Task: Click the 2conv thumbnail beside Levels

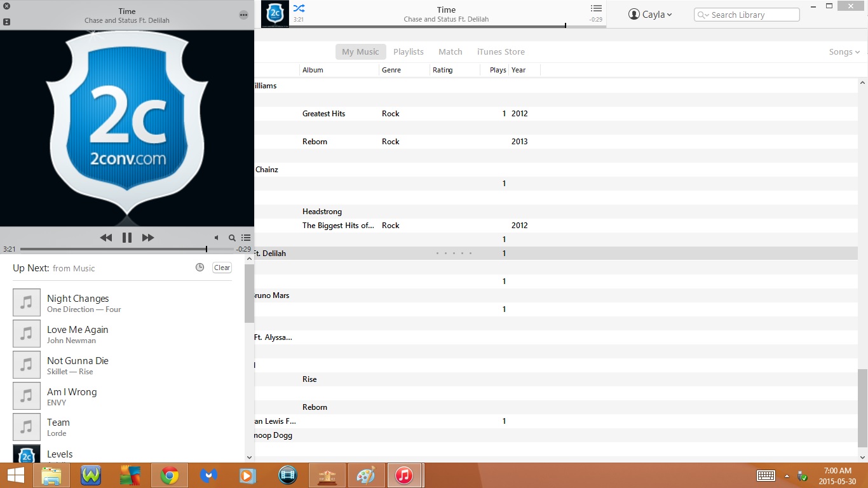Action: [27, 454]
